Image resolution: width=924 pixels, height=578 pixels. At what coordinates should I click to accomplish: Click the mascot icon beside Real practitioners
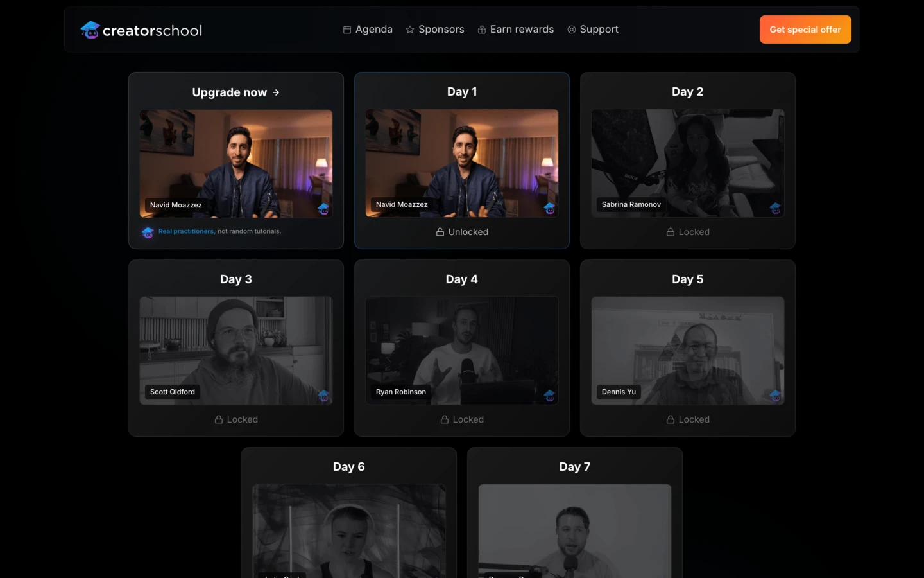pyautogui.click(x=148, y=232)
